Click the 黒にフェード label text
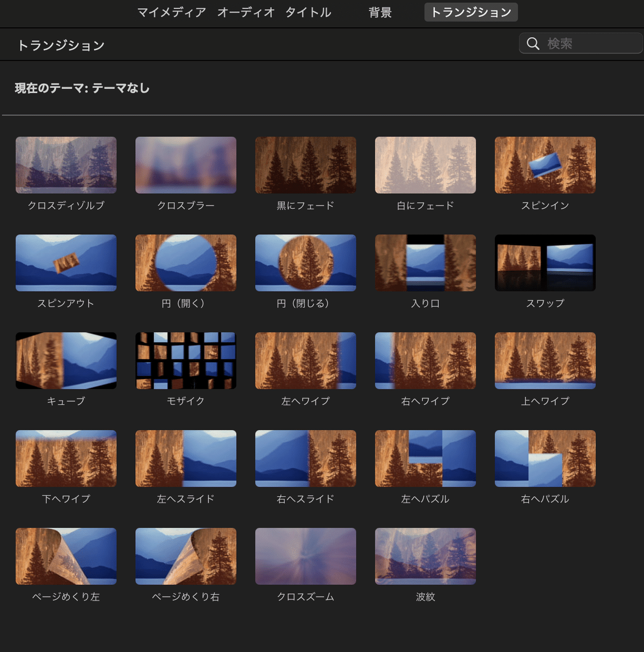This screenshot has width=644, height=652. (305, 205)
